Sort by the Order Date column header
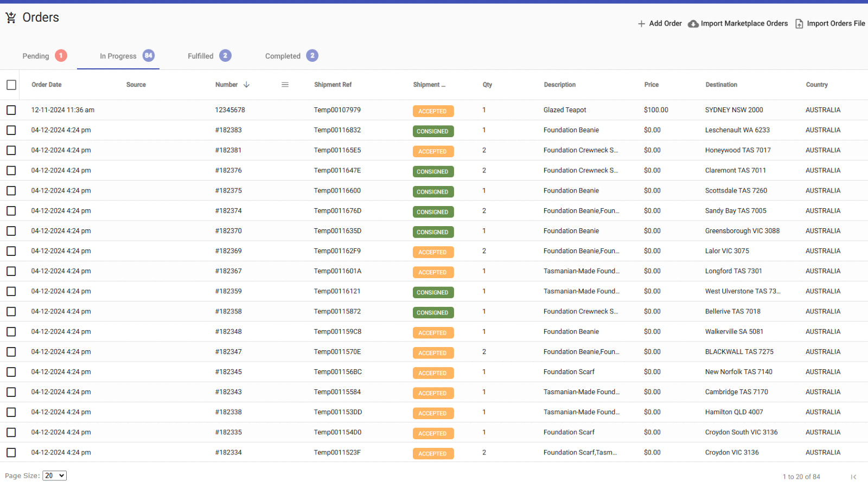The height and width of the screenshot is (488, 868). point(47,85)
